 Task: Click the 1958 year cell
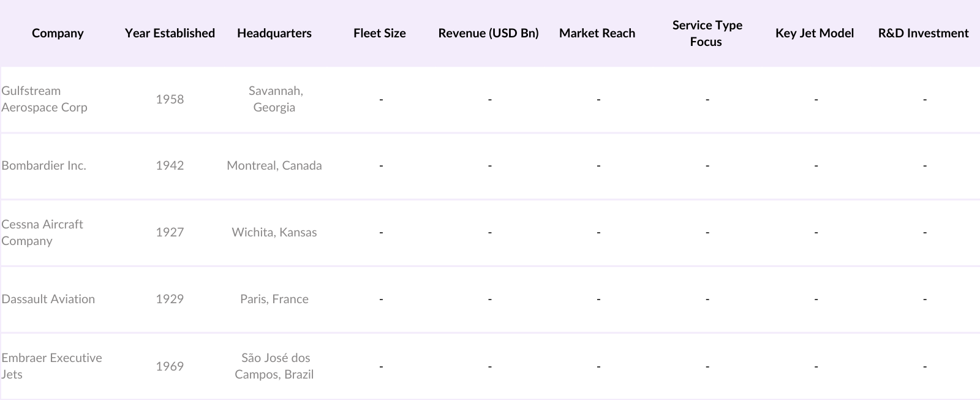170,99
